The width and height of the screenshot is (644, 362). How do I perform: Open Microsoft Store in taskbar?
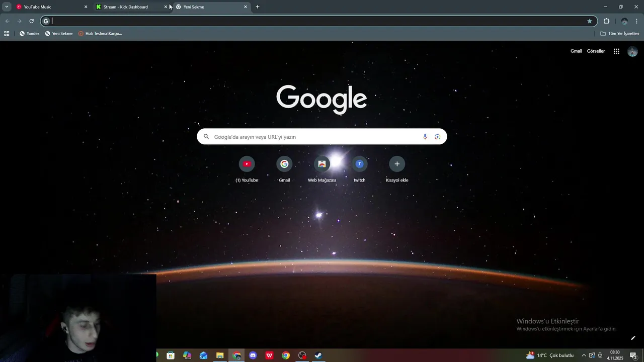point(171,355)
